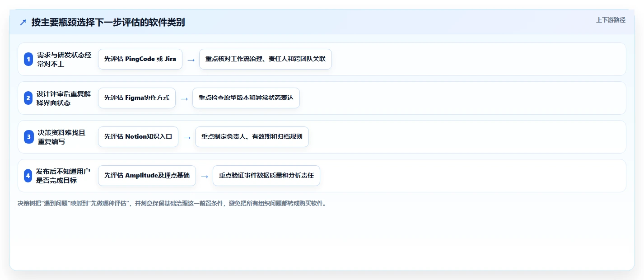The width and height of the screenshot is (644, 280).
Task: Click the arrow after Figma协作方式
Action: point(184,99)
